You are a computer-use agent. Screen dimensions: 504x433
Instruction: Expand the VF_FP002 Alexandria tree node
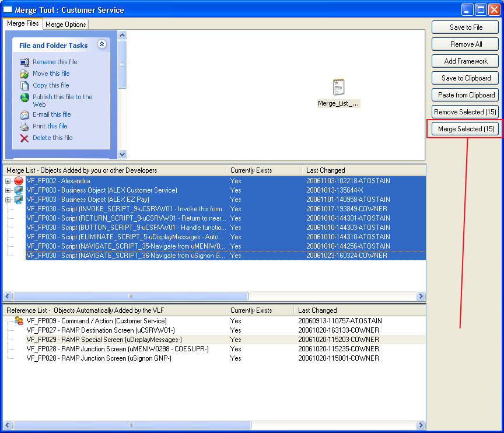click(8, 181)
